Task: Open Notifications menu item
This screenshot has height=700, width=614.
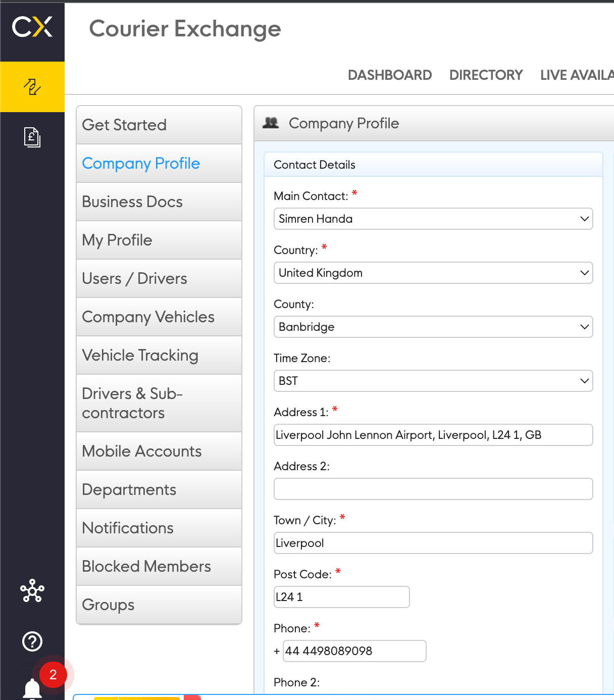Action: click(x=159, y=528)
